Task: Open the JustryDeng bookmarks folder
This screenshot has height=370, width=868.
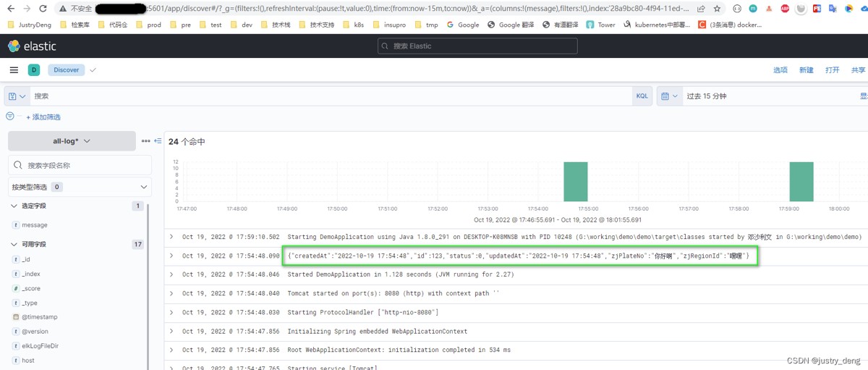Action: tap(30, 25)
